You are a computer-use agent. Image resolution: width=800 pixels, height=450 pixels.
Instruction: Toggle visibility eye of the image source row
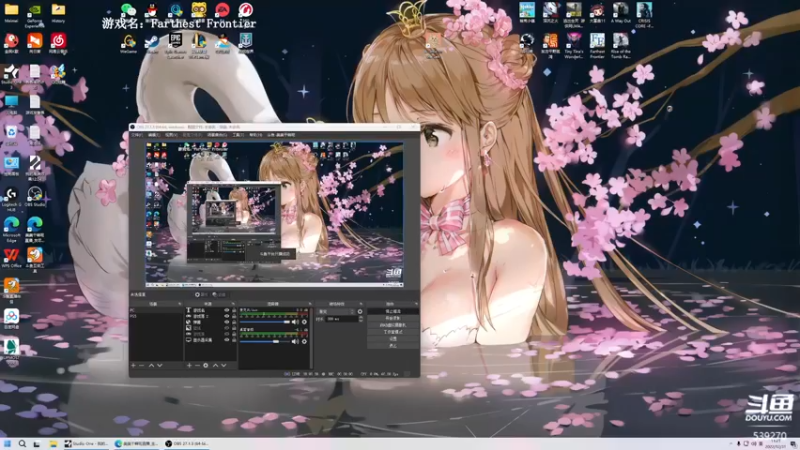[227, 328]
